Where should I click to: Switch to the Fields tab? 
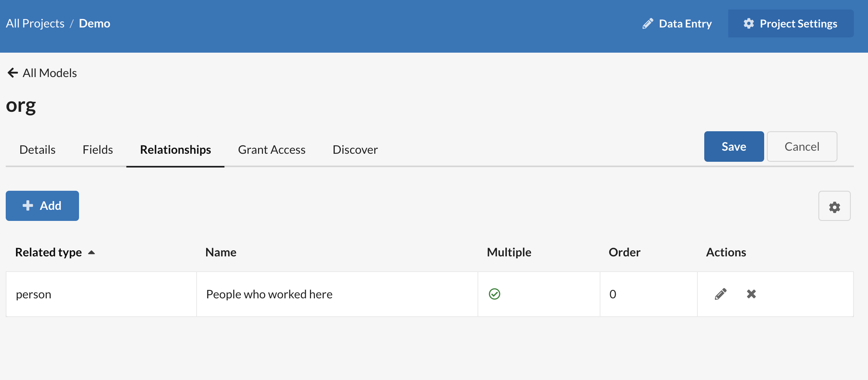98,150
